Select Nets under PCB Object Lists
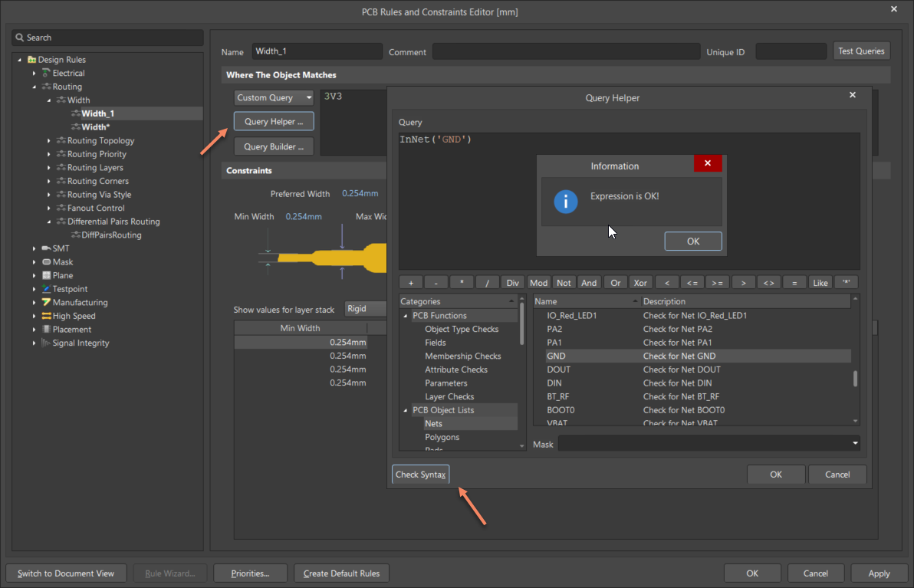The height and width of the screenshot is (588, 914). (433, 424)
